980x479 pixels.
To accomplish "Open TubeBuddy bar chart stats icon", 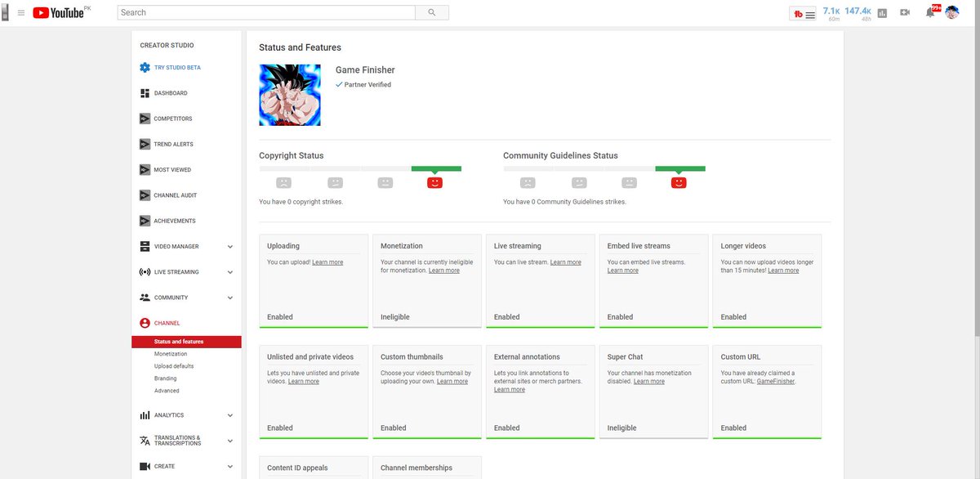I will 882,12.
